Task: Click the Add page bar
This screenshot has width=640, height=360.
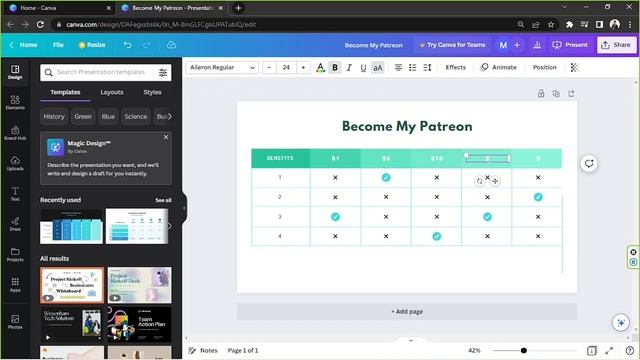Action: click(x=407, y=312)
